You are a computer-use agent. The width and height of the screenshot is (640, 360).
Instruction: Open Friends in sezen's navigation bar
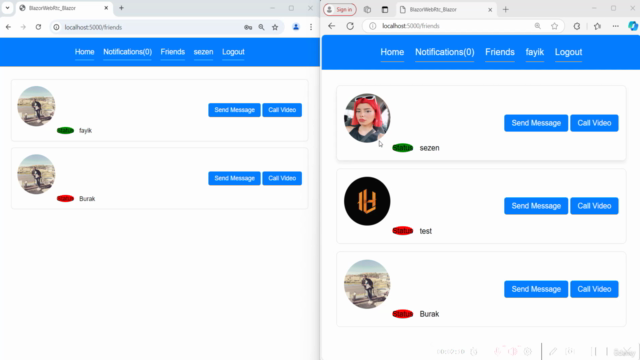pos(173,52)
